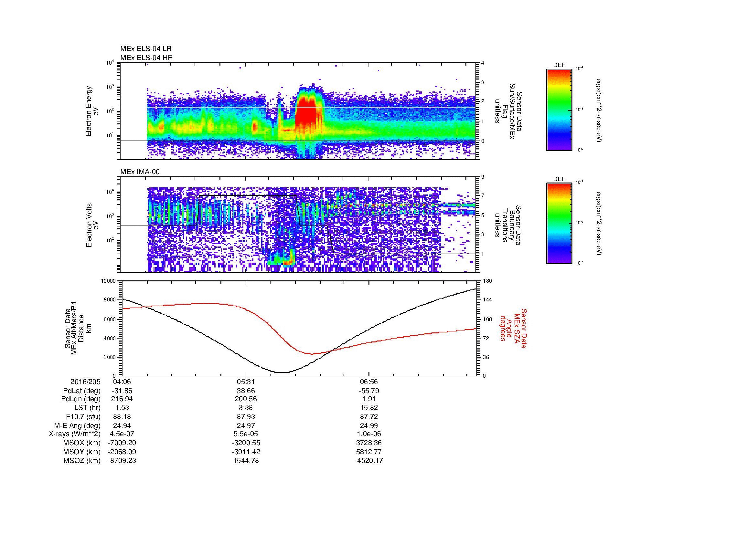756x534 pixels.
Task: Click the '4' tick on flag axis
Action: tap(483, 63)
